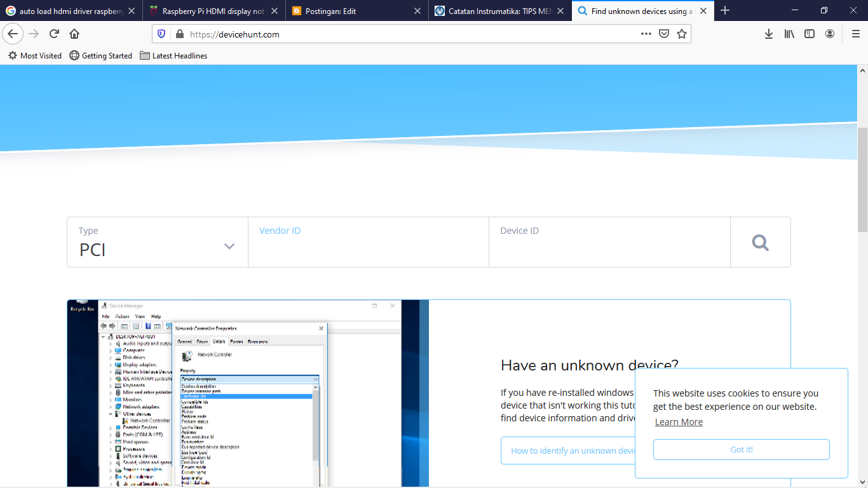Image resolution: width=868 pixels, height=488 pixels.
Task: Switch to Postingan: Edit tab
Action: pyautogui.click(x=357, y=11)
